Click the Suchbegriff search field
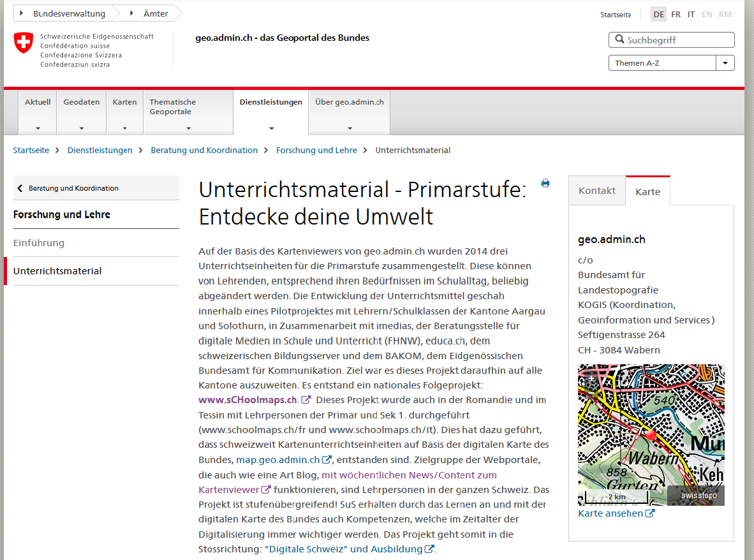 (x=677, y=40)
